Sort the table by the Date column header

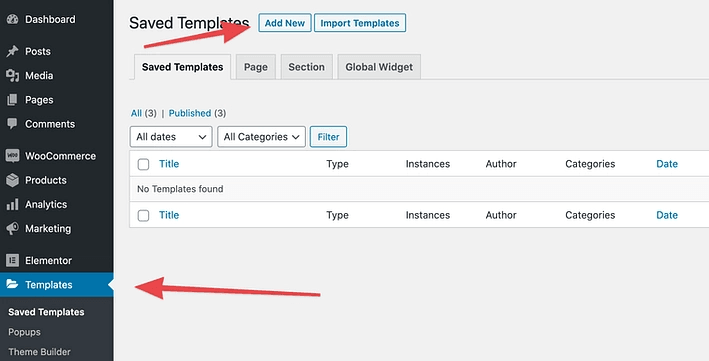tap(667, 164)
